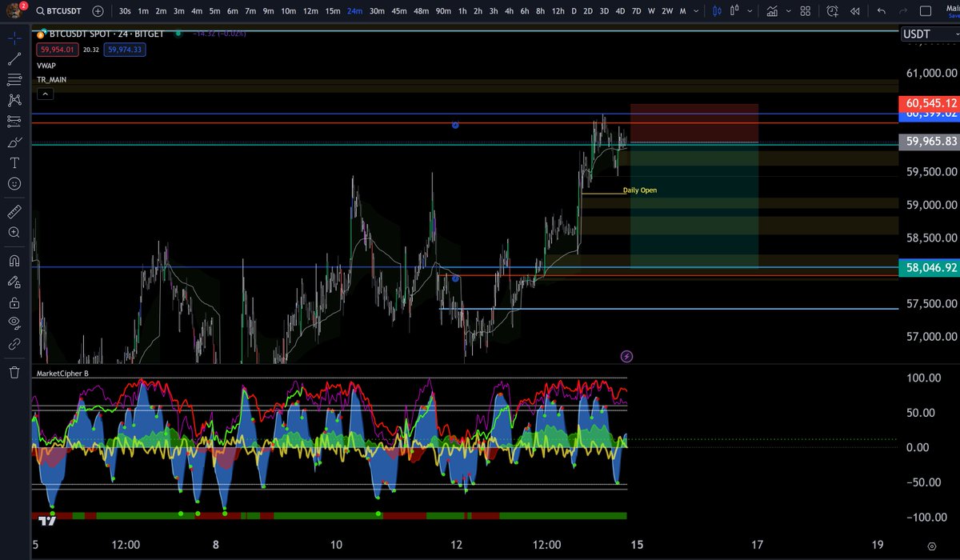Undo the last chart action
Screen dimensions: 960x560
coord(882,11)
